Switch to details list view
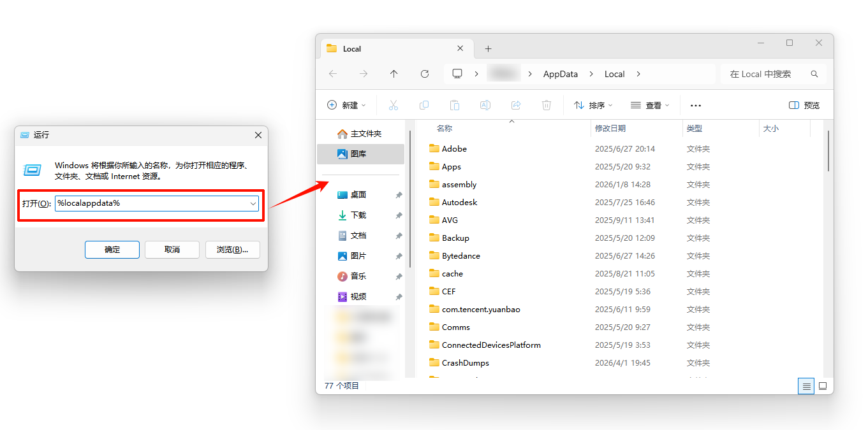Screen dimensions: 868x430 click(806, 386)
